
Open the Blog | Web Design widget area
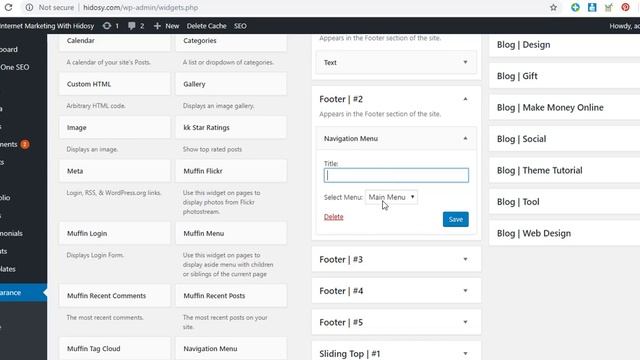pyautogui.click(x=564, y=233)
